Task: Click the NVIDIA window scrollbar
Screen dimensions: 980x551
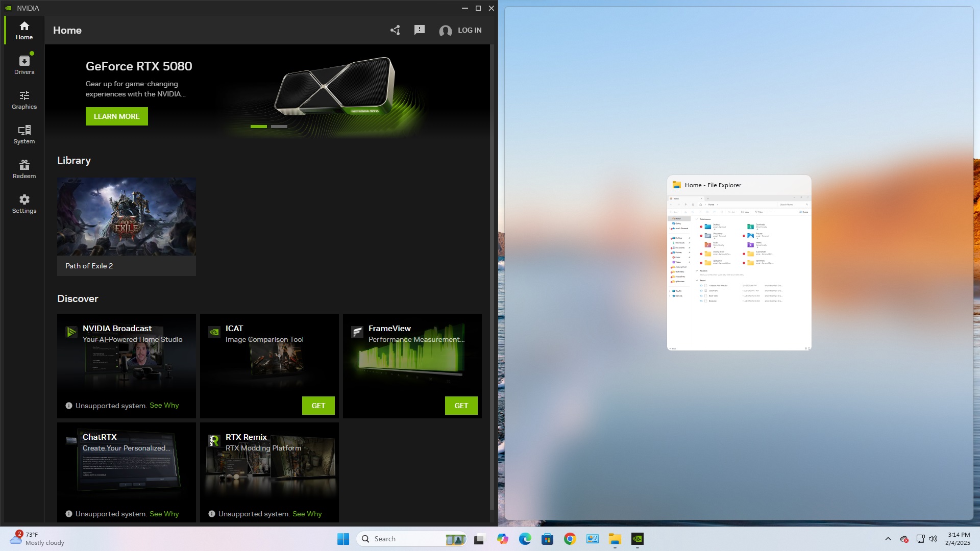Action: (492, 277)
